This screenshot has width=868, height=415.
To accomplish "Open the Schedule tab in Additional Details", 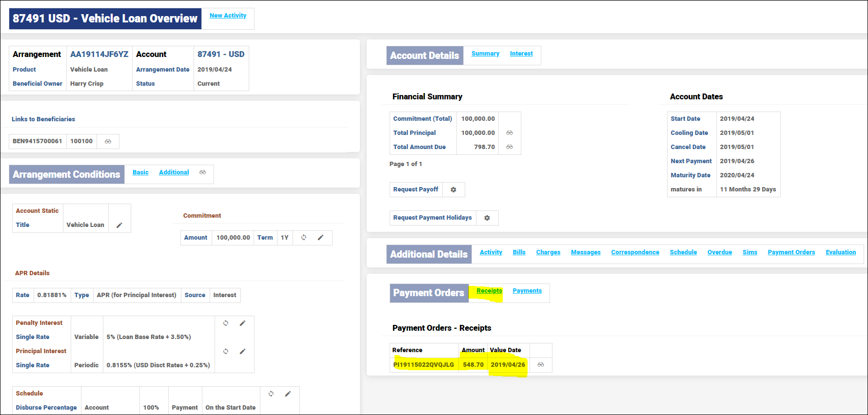I will [683, 252].
